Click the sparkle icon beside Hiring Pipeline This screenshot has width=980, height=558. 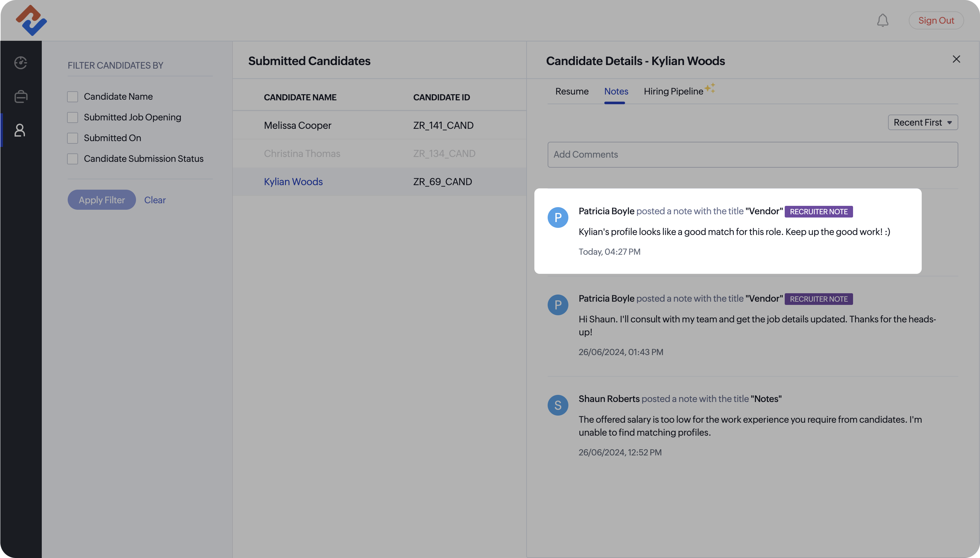pyautogui.click(x=710, y=88)
